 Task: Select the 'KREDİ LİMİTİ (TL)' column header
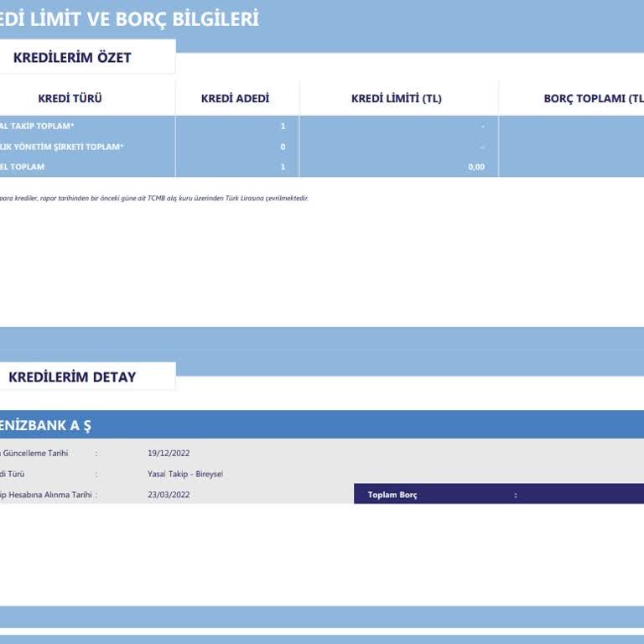(397, 99)
